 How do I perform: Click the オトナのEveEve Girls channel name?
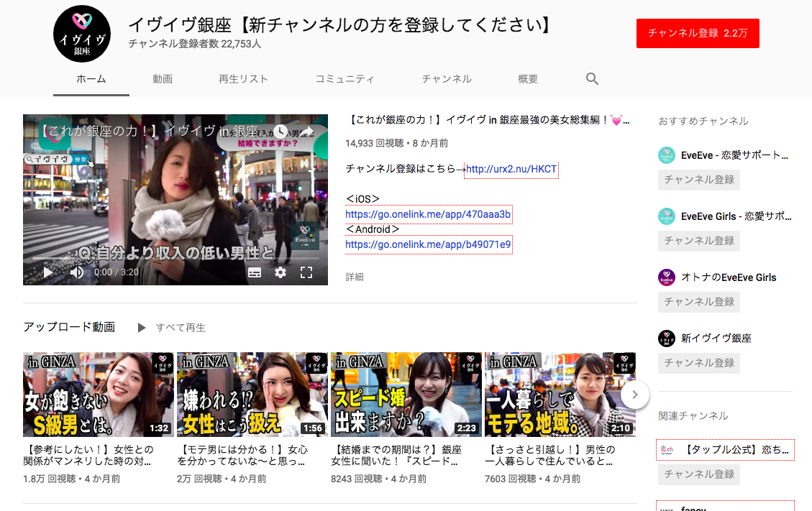(729, 277)
